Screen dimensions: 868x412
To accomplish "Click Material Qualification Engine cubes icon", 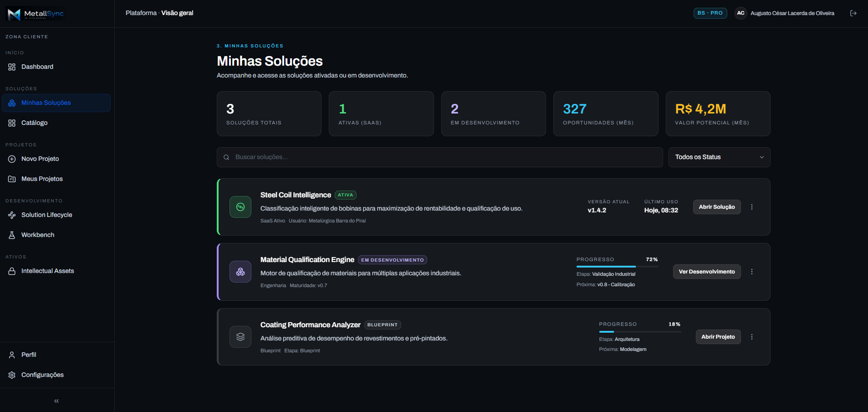I will click(x=240, y=272).
